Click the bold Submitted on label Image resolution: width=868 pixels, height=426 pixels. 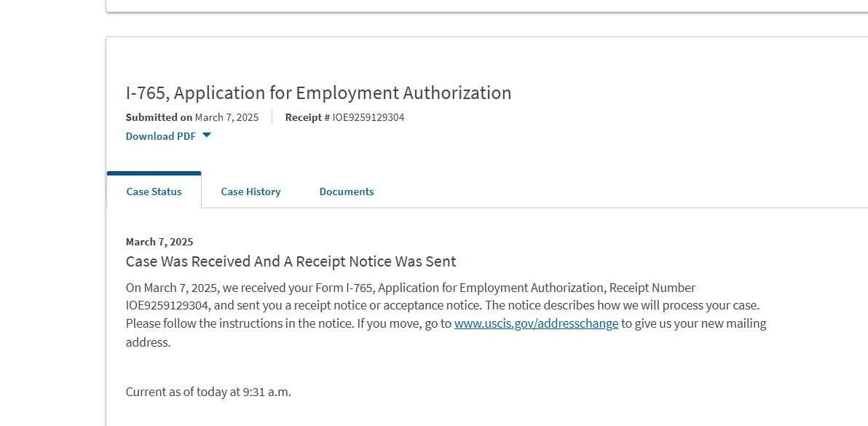click(x=159, y=117)
